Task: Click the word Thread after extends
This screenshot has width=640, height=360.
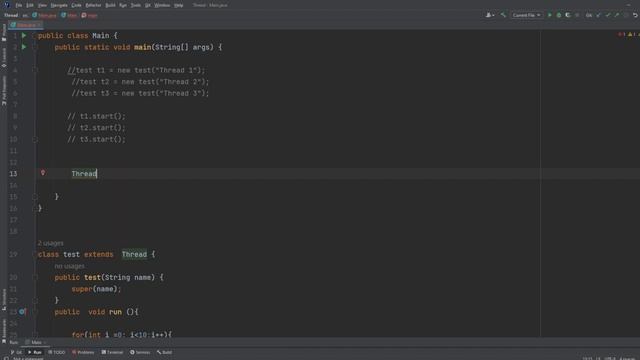Action: click(x=134, y=254)
